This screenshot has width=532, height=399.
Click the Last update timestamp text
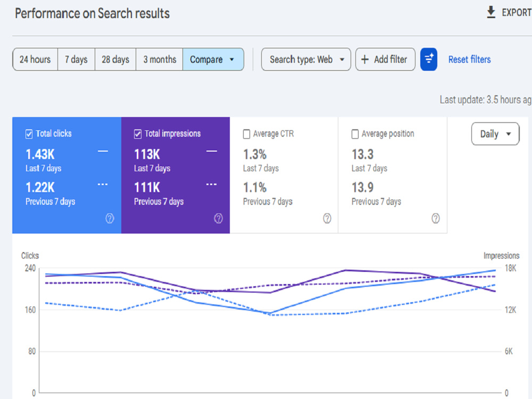click(x=486, y=100)
